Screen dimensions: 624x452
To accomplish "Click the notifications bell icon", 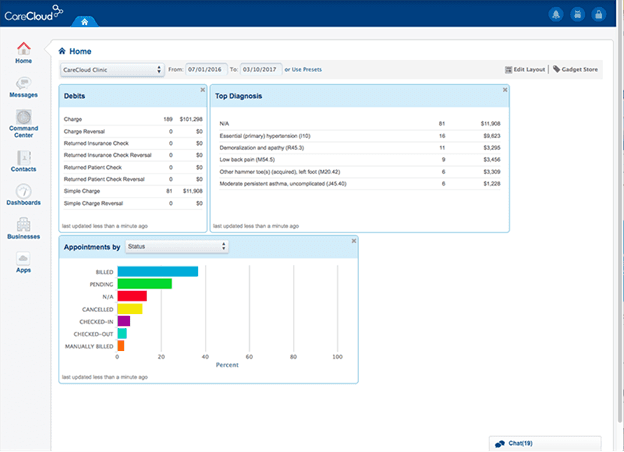I will pyautogui.click(x=555, y=14).
